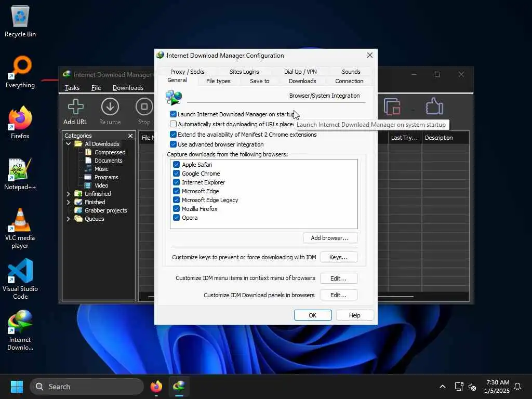Open the Downloads menu in IDM window
The height and width of the screenshot is (399, 532).
(x=128, y=87)
